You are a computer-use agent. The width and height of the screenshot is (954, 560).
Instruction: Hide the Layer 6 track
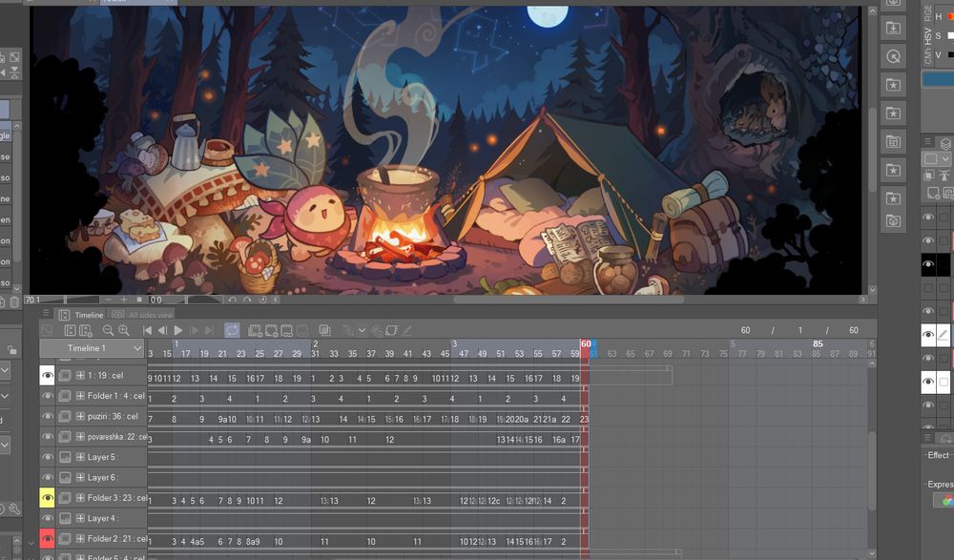[48, 478]
